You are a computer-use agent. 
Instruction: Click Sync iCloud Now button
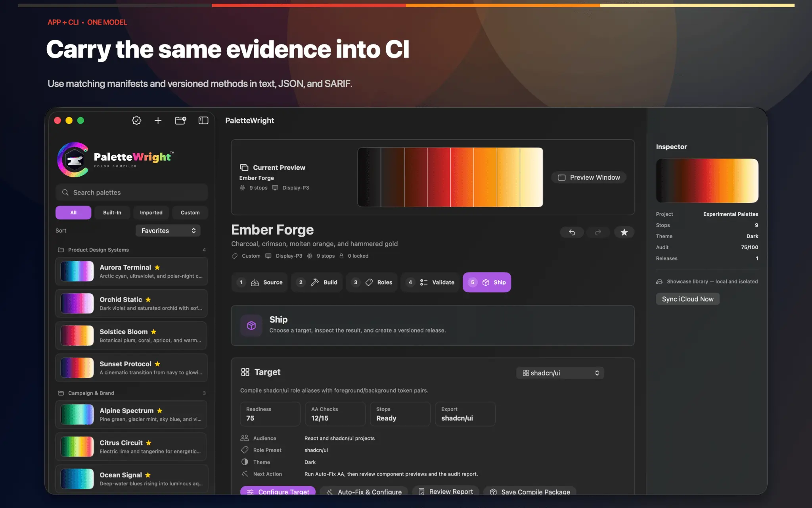pos(688,299)
